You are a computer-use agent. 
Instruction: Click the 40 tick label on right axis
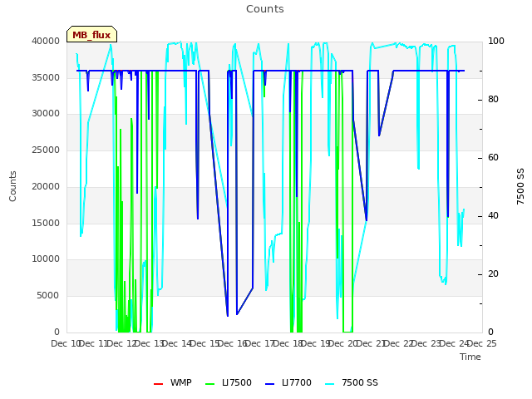[493, 216]
